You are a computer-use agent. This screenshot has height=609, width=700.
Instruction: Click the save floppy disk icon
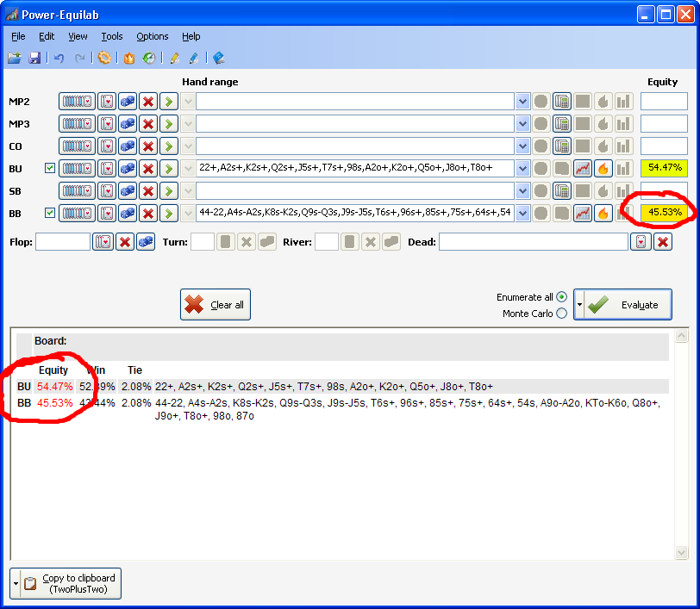tap(34, 58)
